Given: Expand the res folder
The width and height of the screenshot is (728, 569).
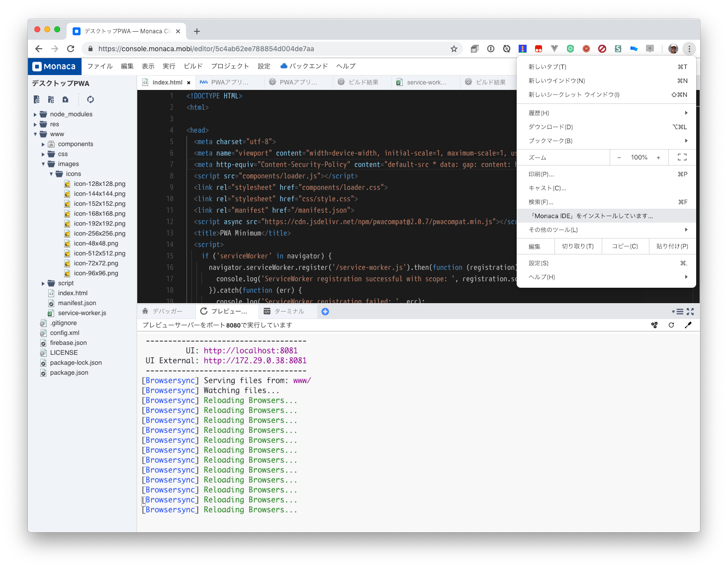Looking at the screenshot, I should [x=35, y=124].
